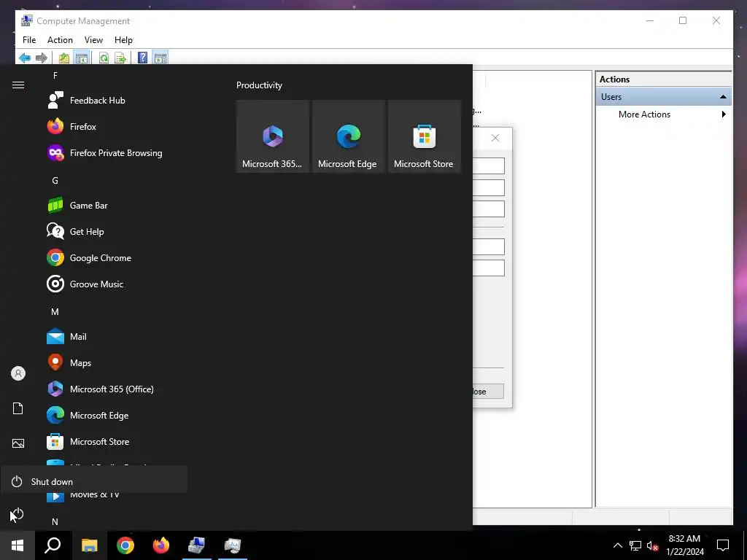This screenshot has width=747, height=560.
Task: Jump to letter M header in app list
Action: click(x=55, y=312)
